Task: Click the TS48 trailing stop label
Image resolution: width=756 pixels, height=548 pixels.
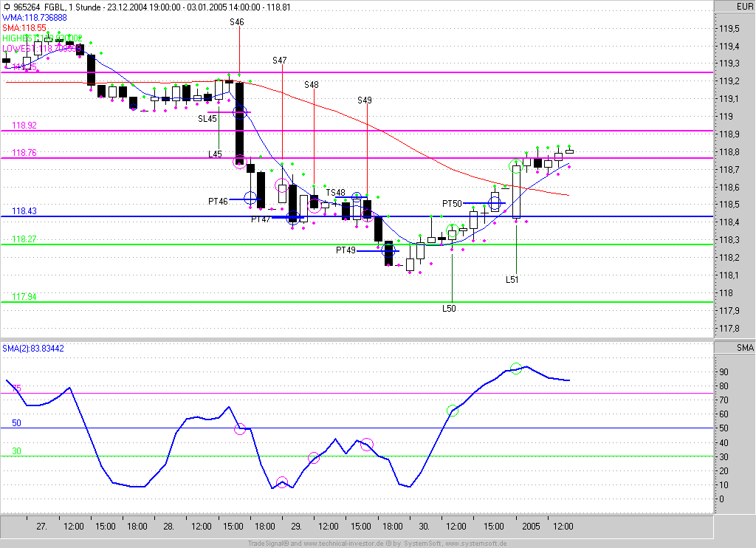Action: click(336, 193)
